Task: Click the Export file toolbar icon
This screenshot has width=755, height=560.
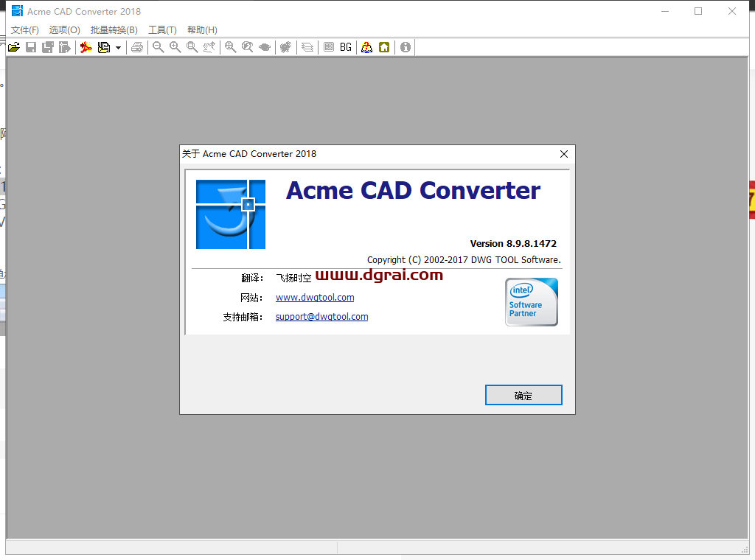Action: pyautogui.click(x=65, y=47)
